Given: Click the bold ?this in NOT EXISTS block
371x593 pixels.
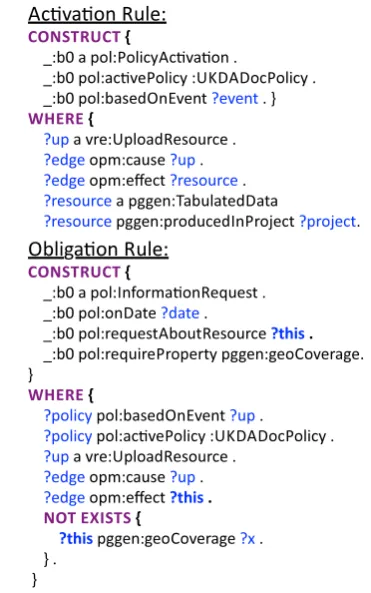Looking at the screenshot, I should click(x=76, y=539).
